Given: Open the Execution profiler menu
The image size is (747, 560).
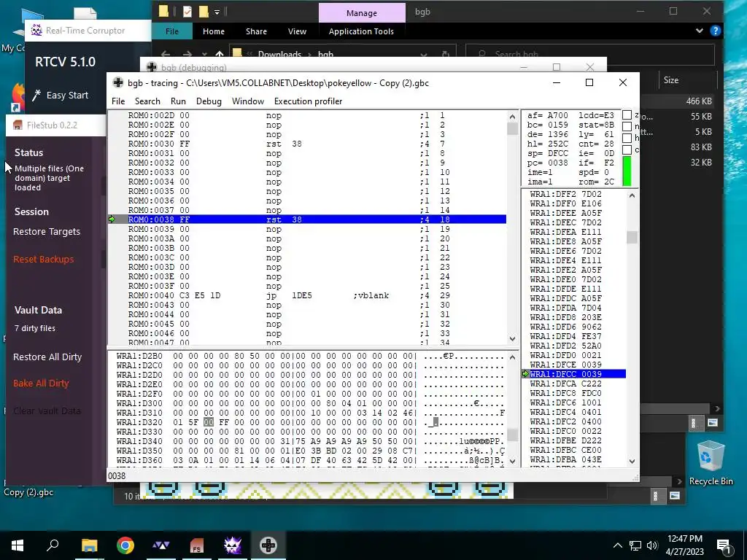Looking at the screenshot, I should (309, 101).
